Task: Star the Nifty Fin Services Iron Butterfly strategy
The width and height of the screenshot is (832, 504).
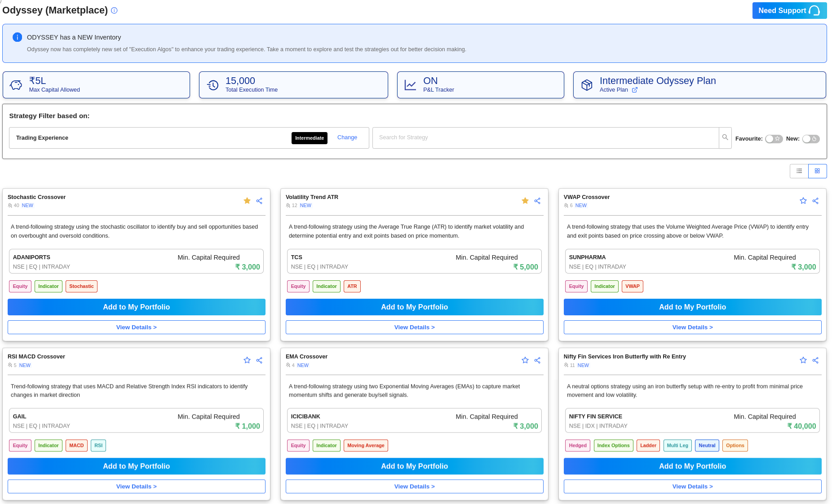Action: (x=803, y=360)
